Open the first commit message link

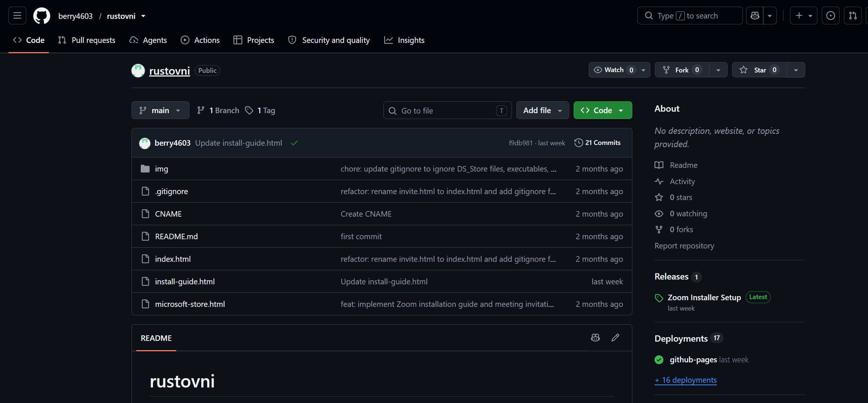point(361,237)
